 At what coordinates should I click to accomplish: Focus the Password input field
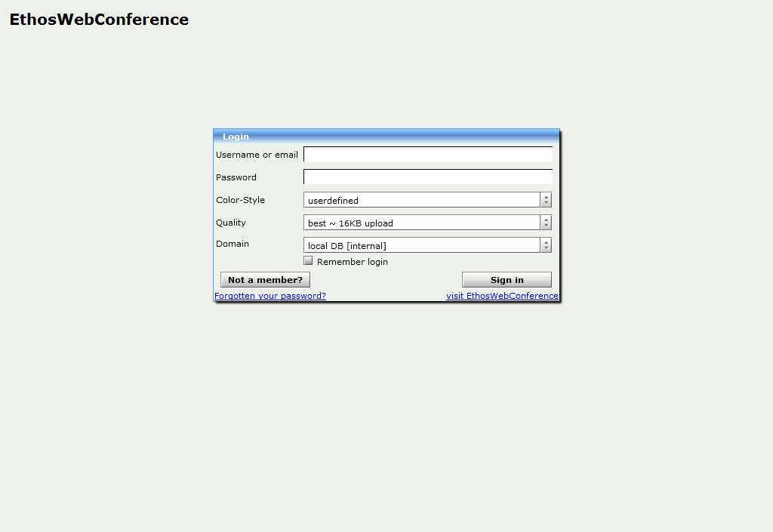[x=427, y=177]
